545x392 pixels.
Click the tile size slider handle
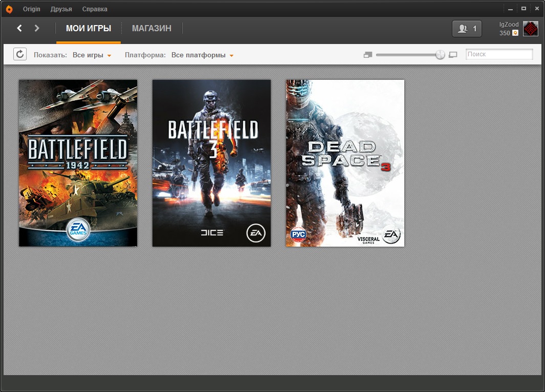click(440, 55)
